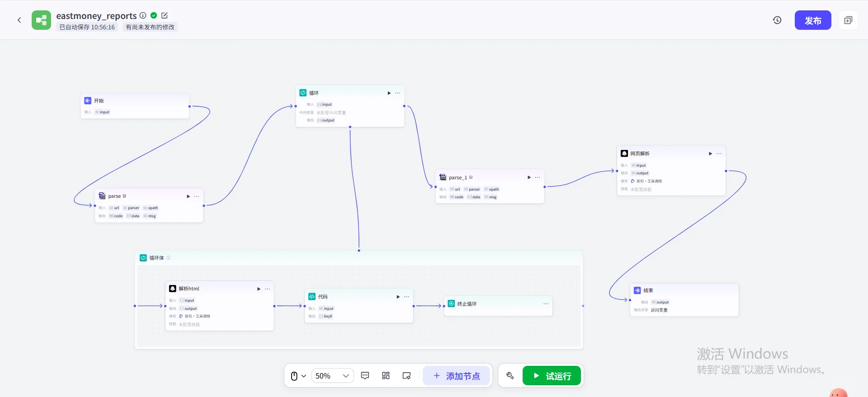Run the 代码 node alone
The width and height of the screenshot is (868, 397).
pyautogui.click(x=398, y=297)
